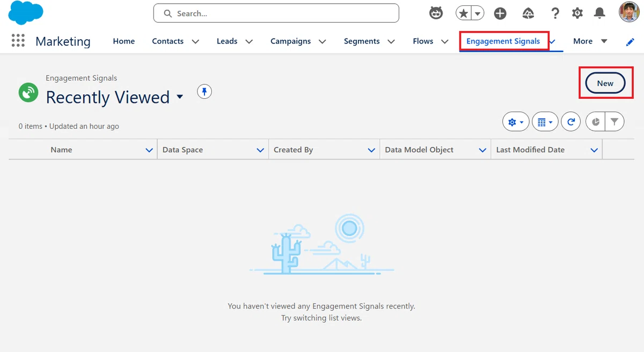The height and width of the screenshot is (352, 644).
Task: Open the Notifications bell
Action: click(x=600, y=13)
